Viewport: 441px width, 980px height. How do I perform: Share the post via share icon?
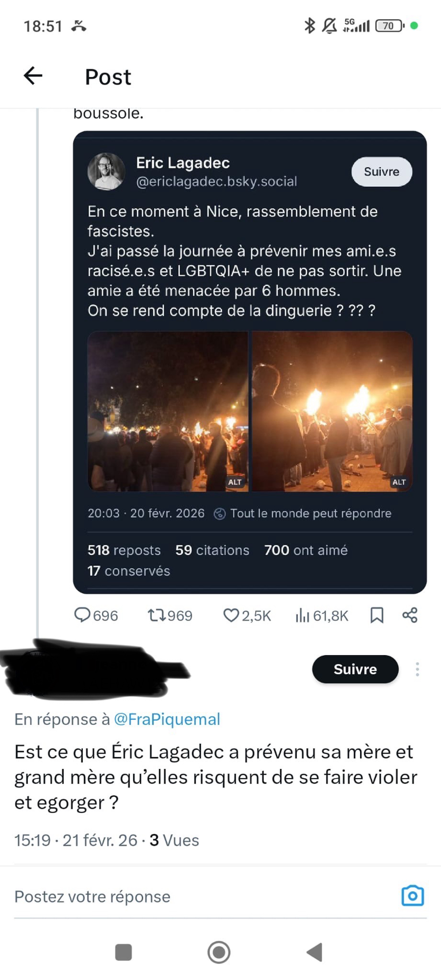410,615
